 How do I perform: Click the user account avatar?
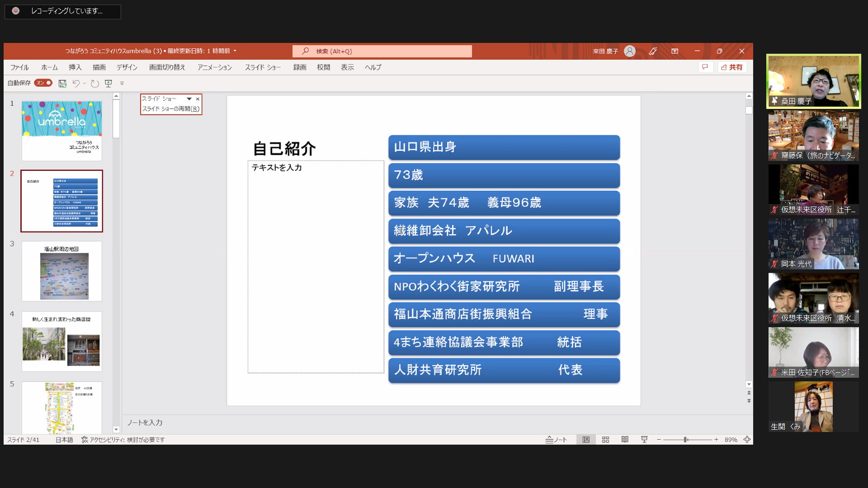click(629, 51)
